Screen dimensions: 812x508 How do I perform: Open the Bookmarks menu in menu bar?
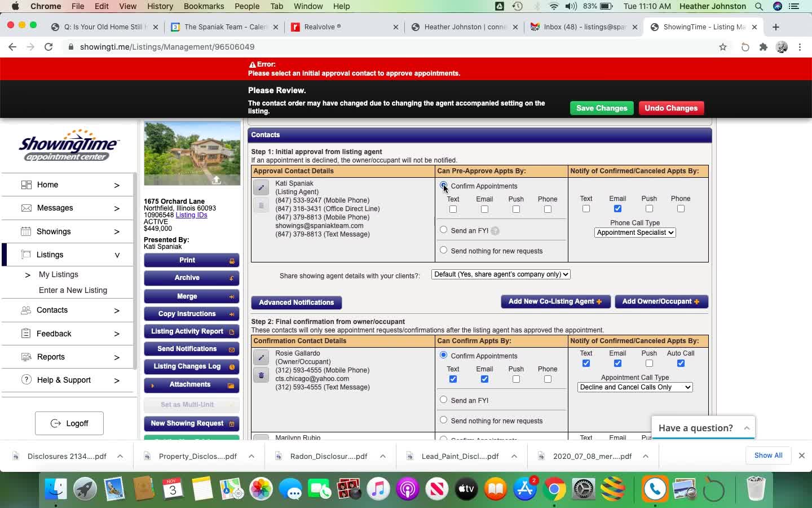[204, 6]
